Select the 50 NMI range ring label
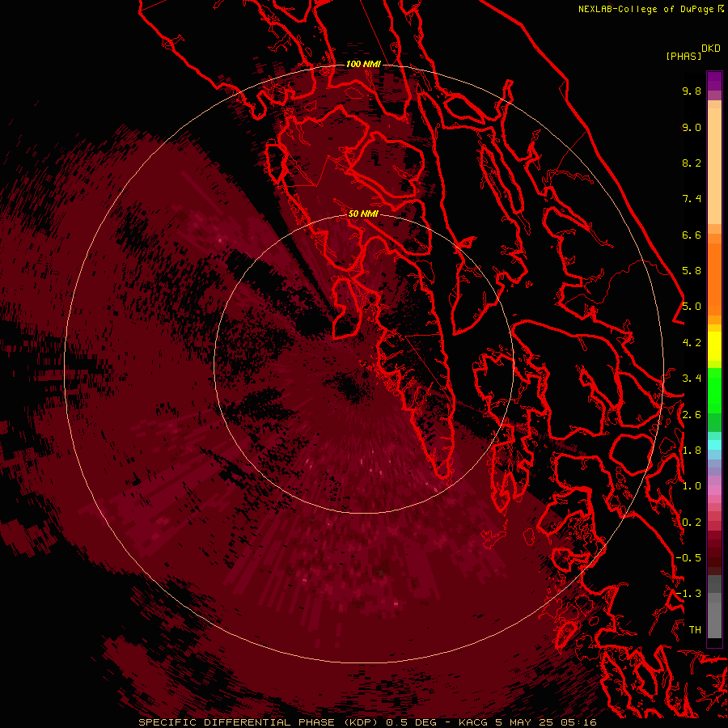 363,214
